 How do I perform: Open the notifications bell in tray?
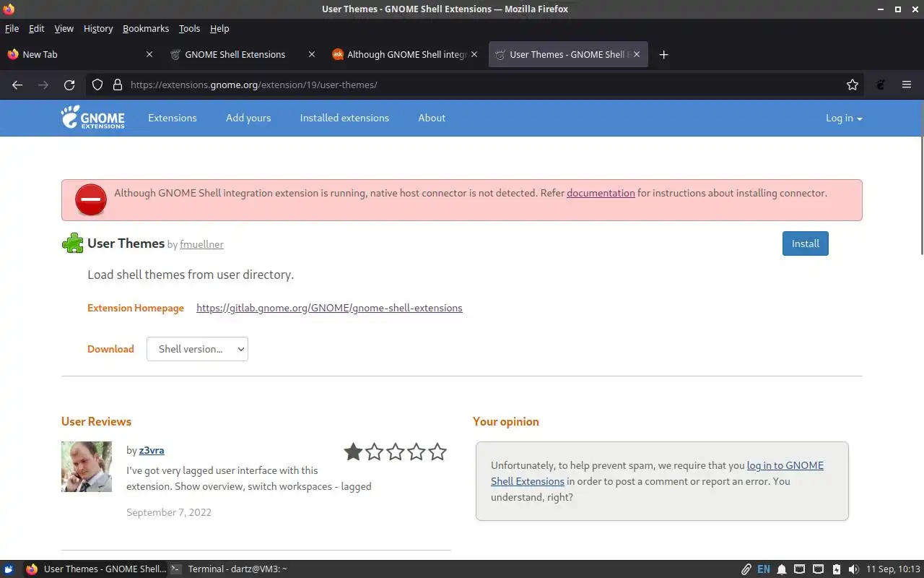coord(782,569)
